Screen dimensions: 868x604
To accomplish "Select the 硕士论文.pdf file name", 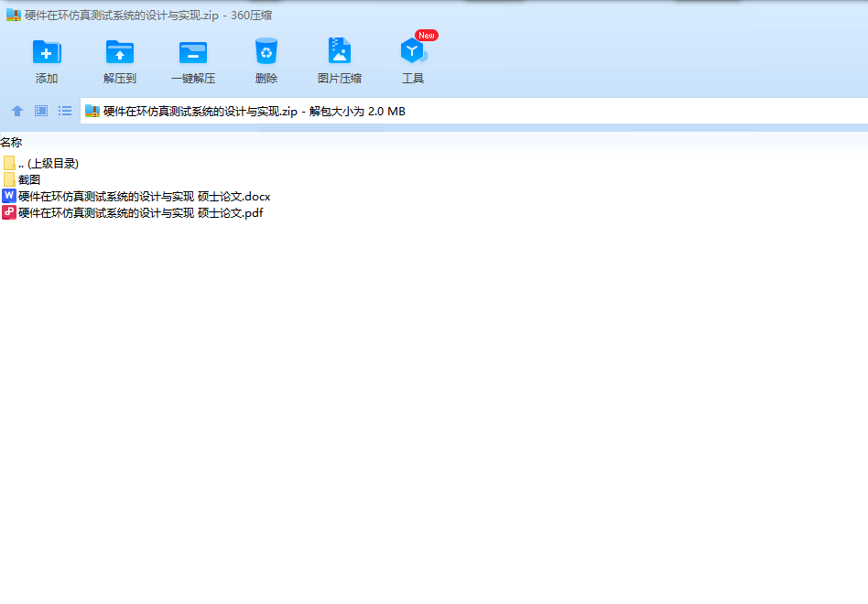I will click(141, 213).
